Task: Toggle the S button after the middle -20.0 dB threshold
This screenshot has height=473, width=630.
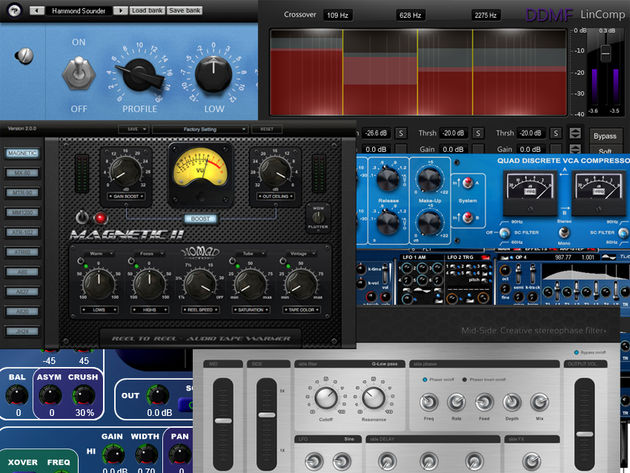Action: tap(478, 133)
